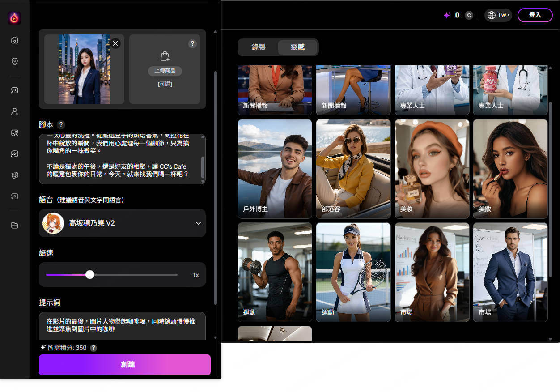Click the AI avatar sidebar icon
Screen dimensions: 560x392
(x=15, y=111)
